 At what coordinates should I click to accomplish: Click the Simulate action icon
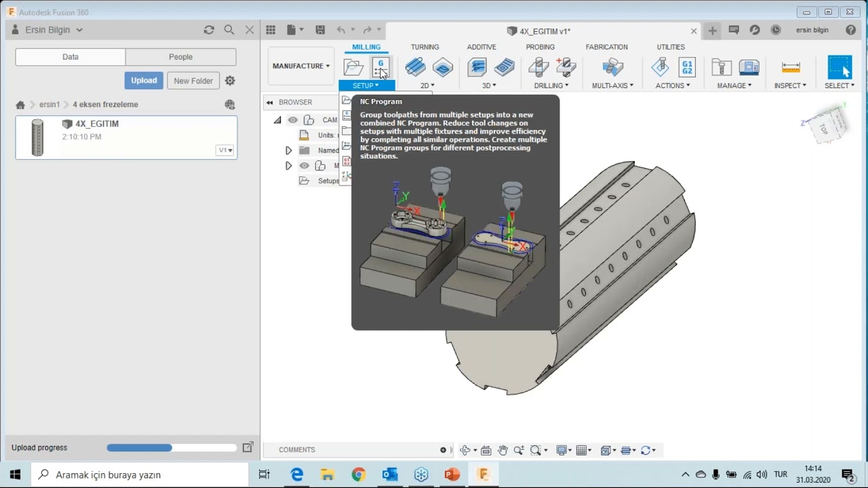660,67
